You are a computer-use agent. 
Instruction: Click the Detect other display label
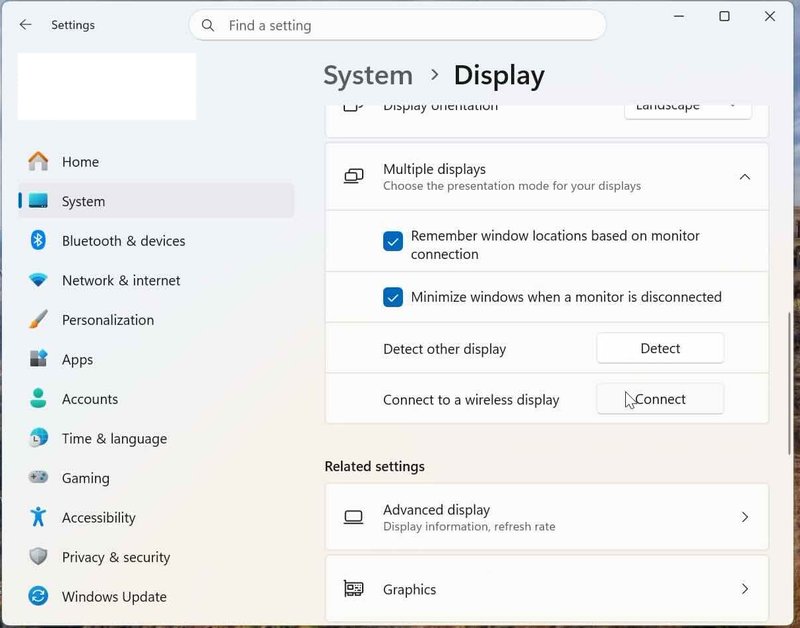pyautogui.click(x=444, y=349)
